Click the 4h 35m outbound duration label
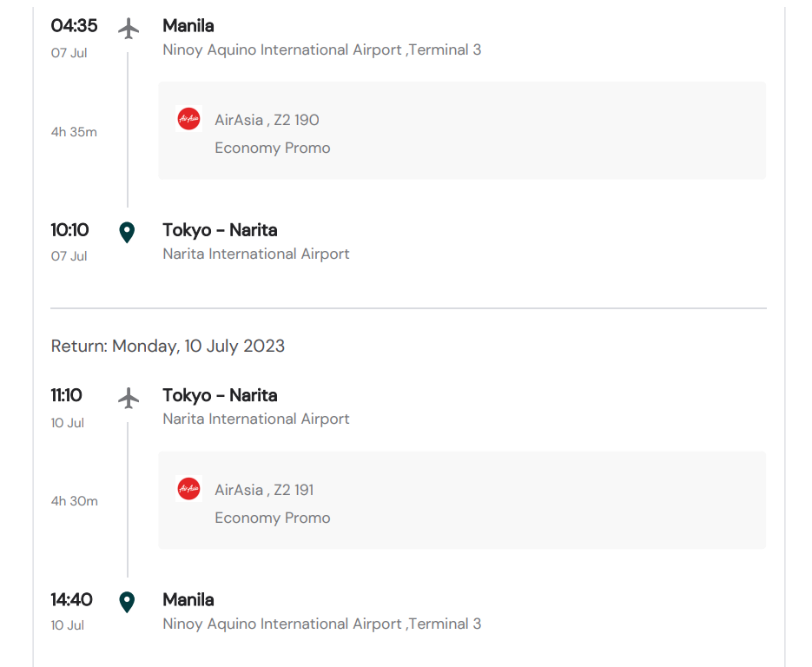 74,132
